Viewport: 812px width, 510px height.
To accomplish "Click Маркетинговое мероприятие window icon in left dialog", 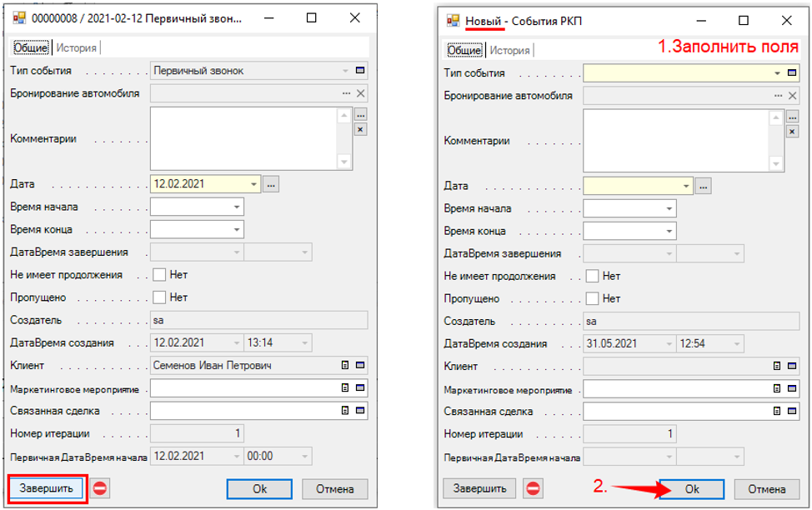I will [x=360, y=388].
